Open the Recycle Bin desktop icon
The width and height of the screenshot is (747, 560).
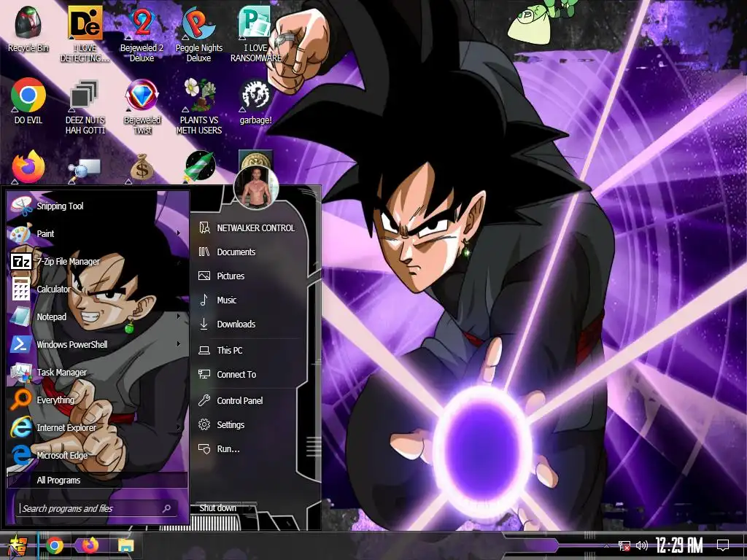[28, 29]
